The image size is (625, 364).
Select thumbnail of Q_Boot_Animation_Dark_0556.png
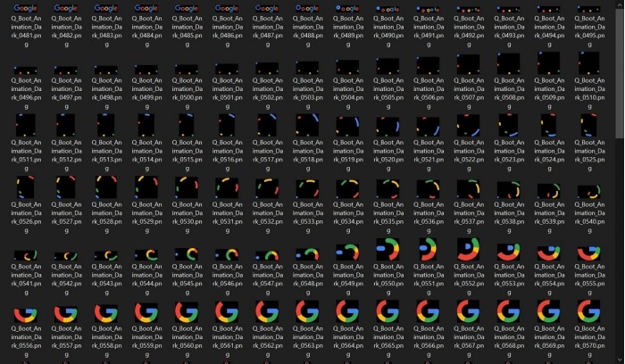pyautogui.click(x=26, y=314)
